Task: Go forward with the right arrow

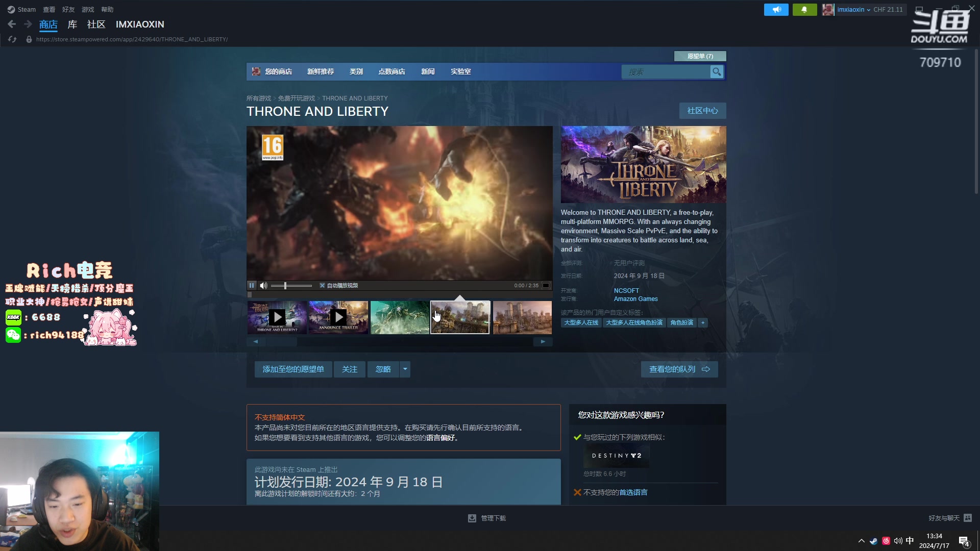Action: 28,24
